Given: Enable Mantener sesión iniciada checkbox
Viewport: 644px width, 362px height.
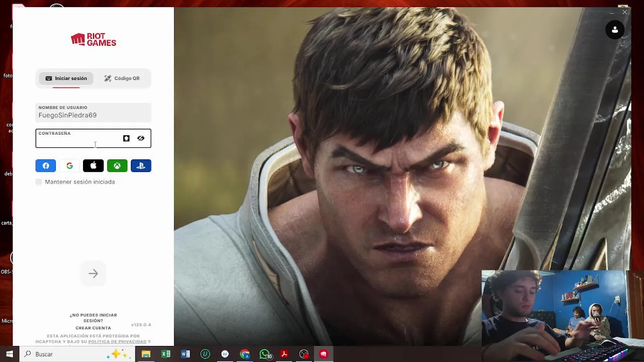Looking at the screenshot, I should (x=39, y=182).
